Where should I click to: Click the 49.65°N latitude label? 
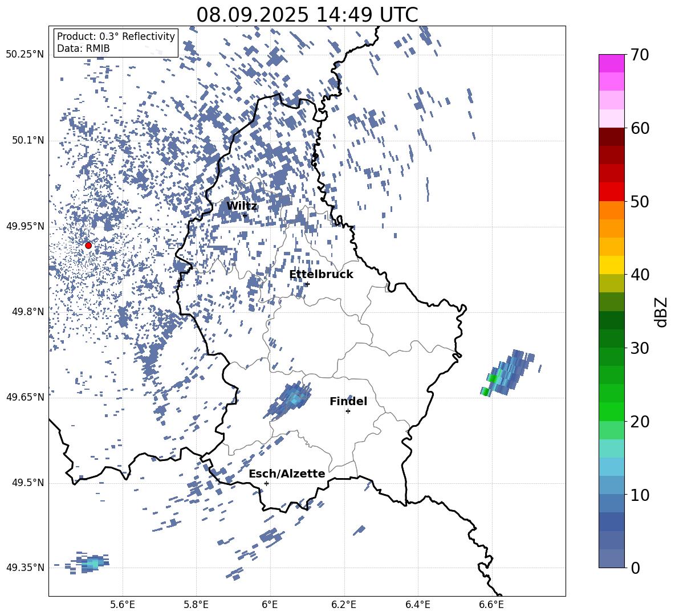(x=25, y=397)
